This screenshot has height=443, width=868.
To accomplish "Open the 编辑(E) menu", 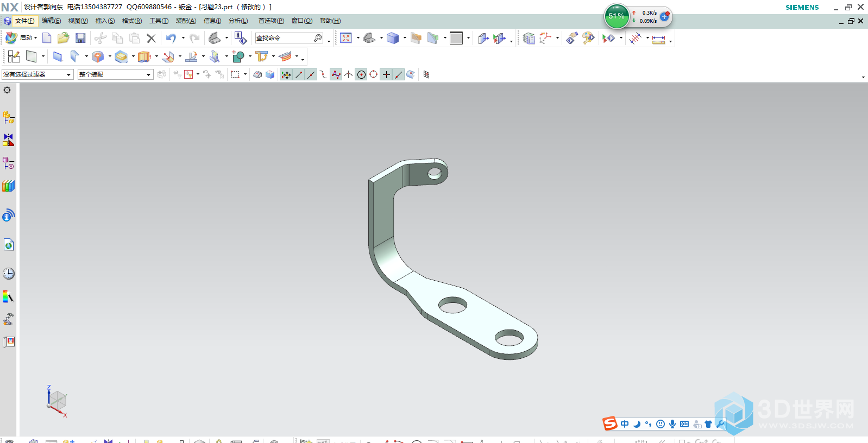I will point(51,21).
